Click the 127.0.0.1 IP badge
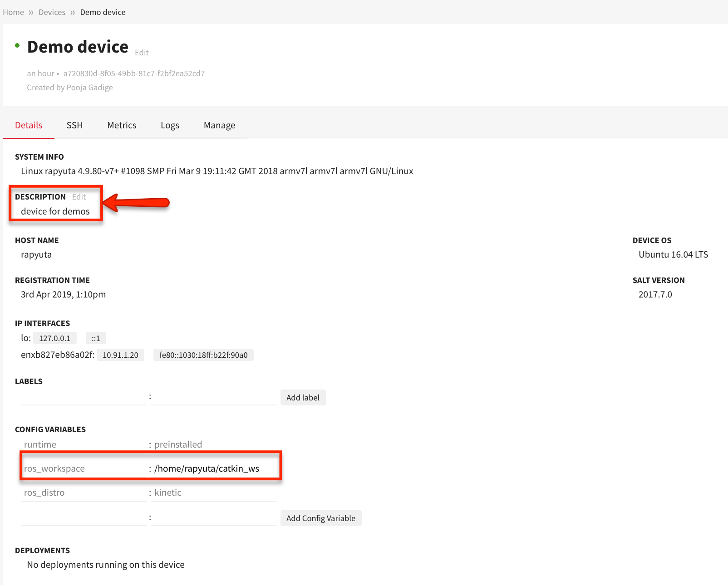Screen dimensions: 728x585 (54, 338)
